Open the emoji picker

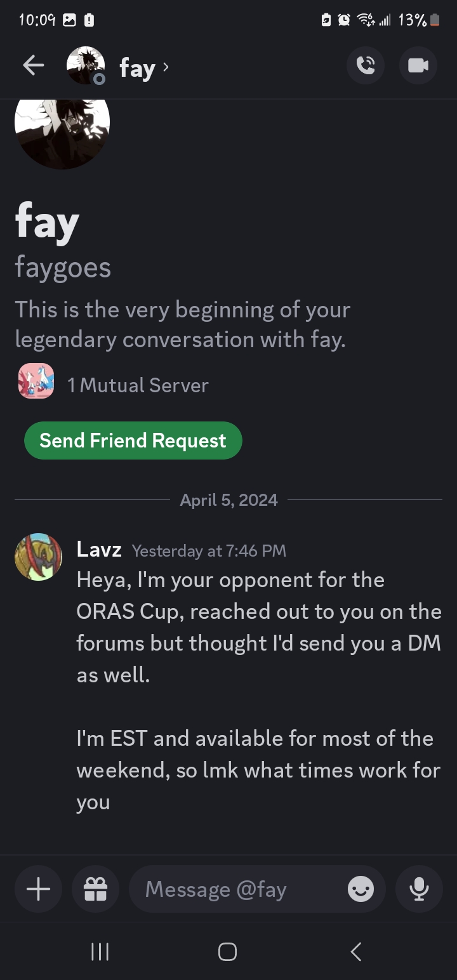[x=360, y=889]
